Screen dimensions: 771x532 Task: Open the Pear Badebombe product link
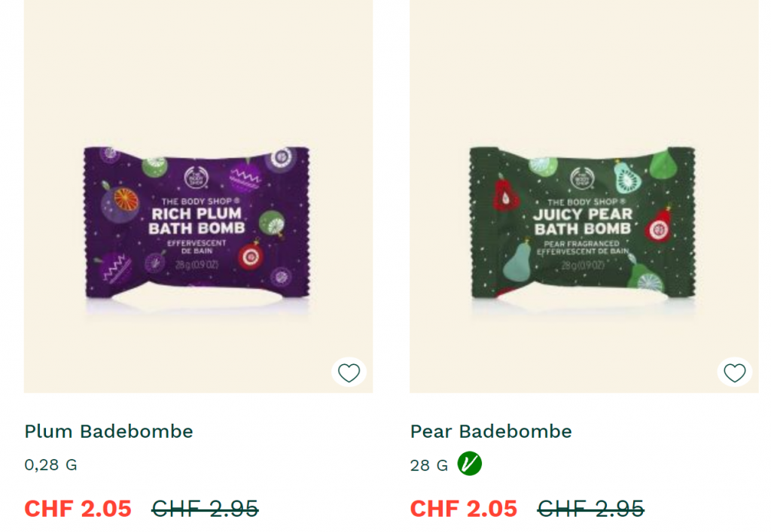tap(491, 431)
